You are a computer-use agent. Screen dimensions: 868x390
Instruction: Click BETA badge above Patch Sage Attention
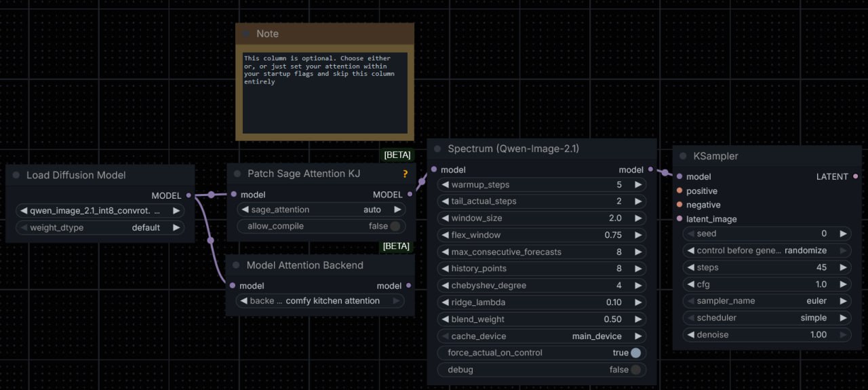tap(397, 155)
